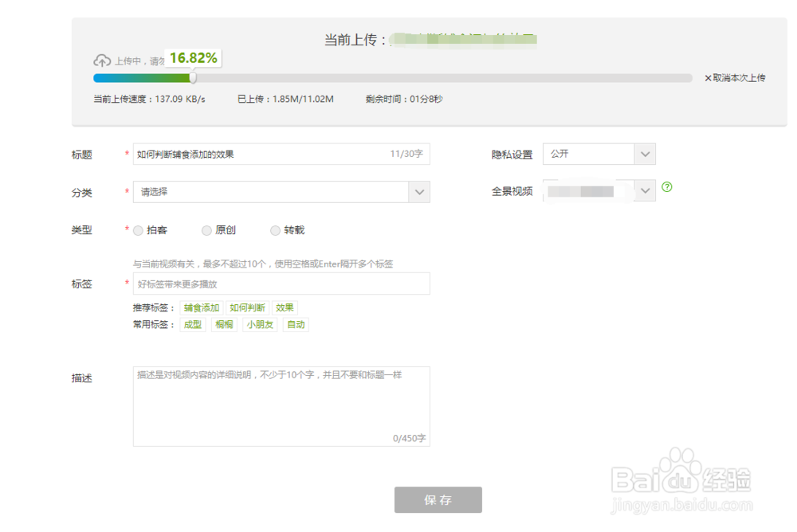This screenshot has height=532, width=797.
Task: Select the 拍客 radio button
Action: point(138,230)
